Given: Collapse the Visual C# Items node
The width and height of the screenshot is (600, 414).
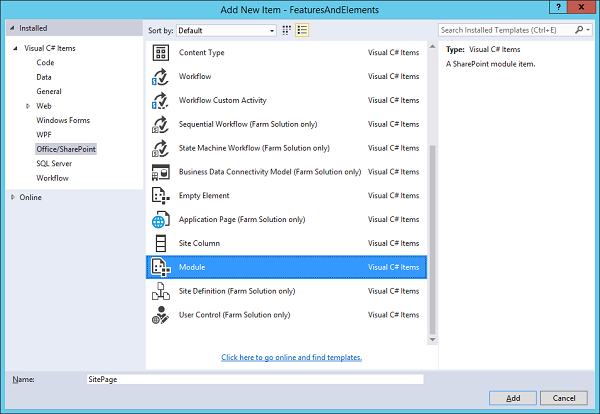Looking at the screenshot, I should (15, 48).
